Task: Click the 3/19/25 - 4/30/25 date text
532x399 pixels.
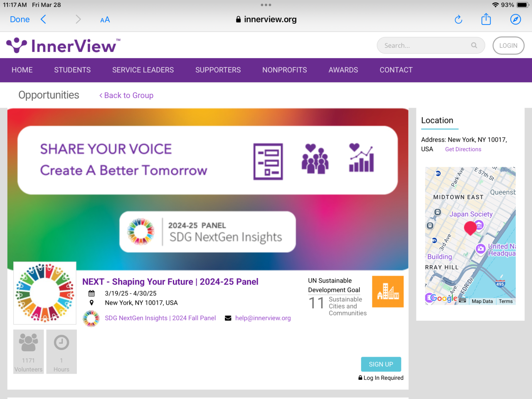Action: tap(131, 293)
